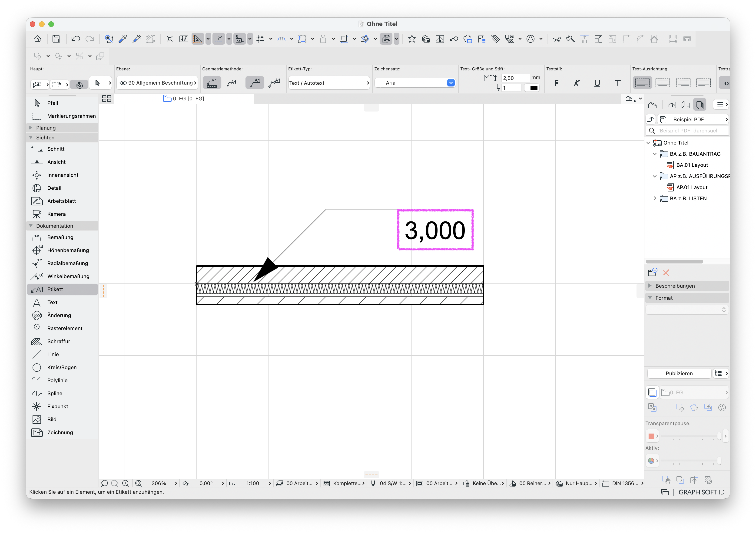Expand BA z.B. LISTEN folder
Image resolution: width=756 pixels, height=533 pixels.
pos(655,198)
